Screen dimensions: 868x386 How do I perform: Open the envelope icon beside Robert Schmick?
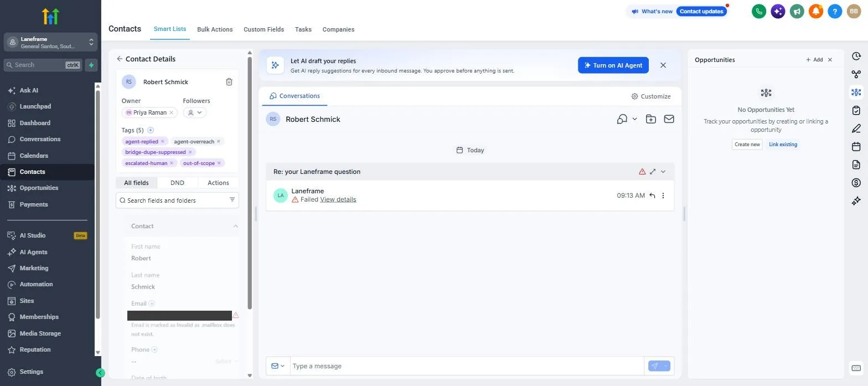pos(669,119)
